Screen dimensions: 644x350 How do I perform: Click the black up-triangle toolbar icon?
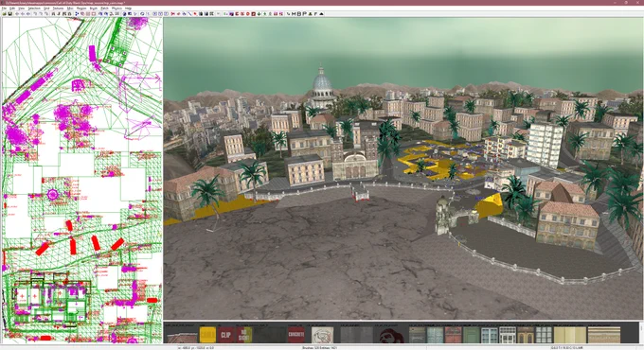coord(321,14)
